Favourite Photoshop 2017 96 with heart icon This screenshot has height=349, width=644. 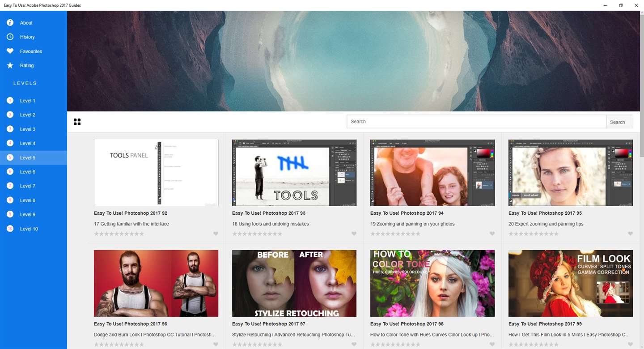(216, 345)
